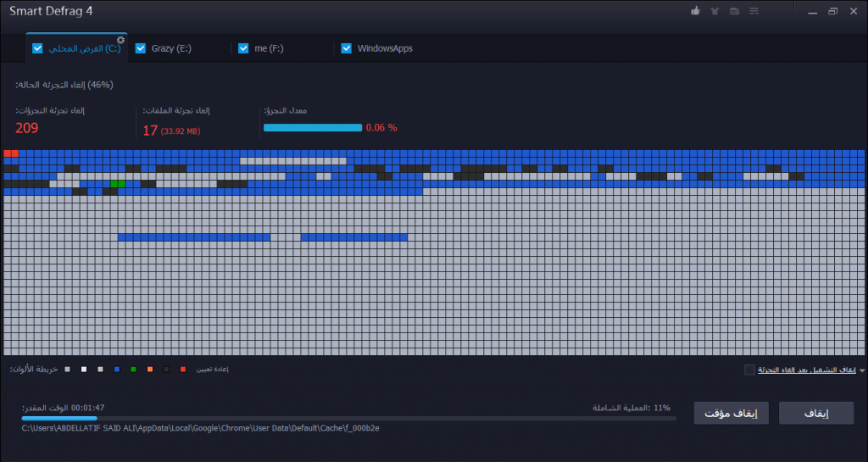Click the defragmented files value 17 (33.92 MB)
The image size is (868, 462).
(x=171, y=131)
